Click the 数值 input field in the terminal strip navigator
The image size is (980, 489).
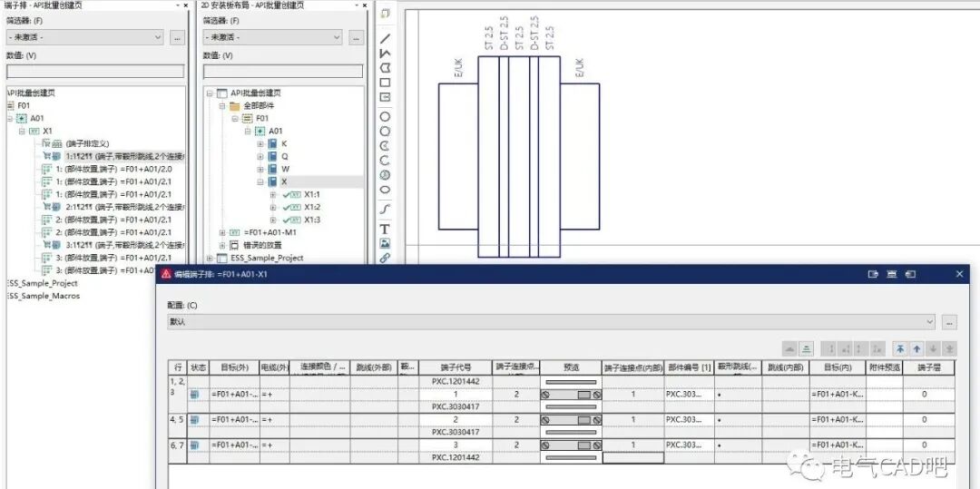(x=95, y=72)
